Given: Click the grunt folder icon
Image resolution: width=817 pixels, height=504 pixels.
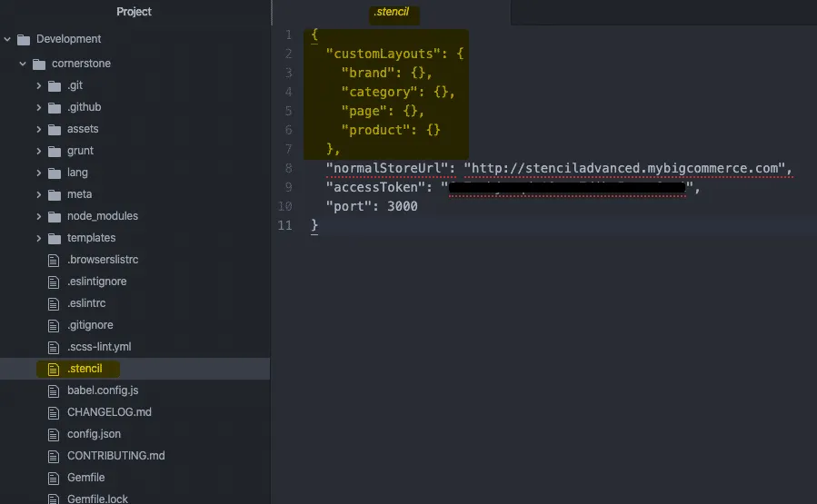Looking at the screenshot, I should (55, 152).
